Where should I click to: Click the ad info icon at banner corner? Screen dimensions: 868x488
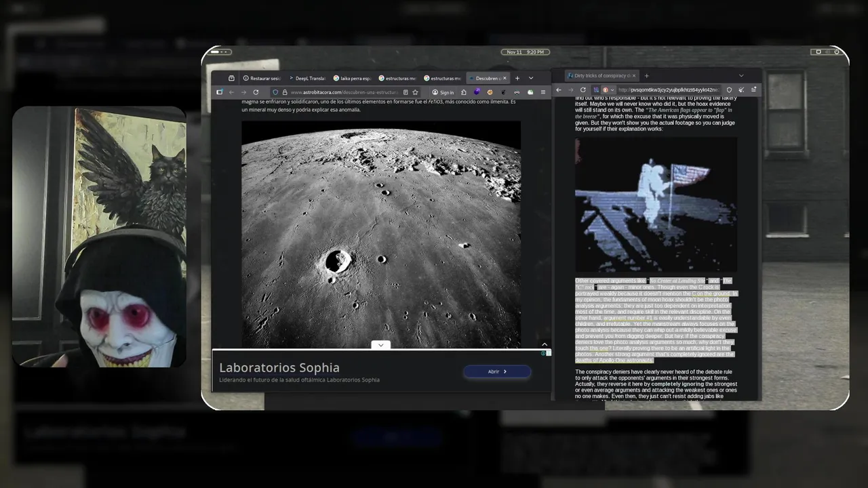tap(544, 353)
